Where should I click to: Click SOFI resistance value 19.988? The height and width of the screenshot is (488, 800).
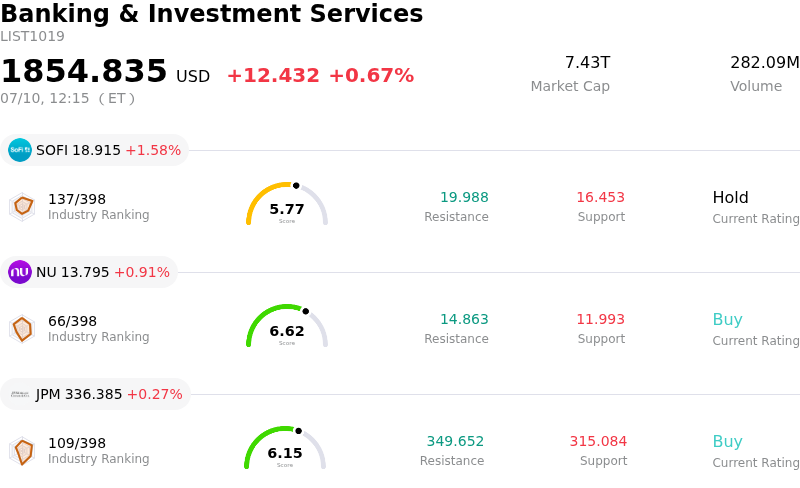coord(464,197)
